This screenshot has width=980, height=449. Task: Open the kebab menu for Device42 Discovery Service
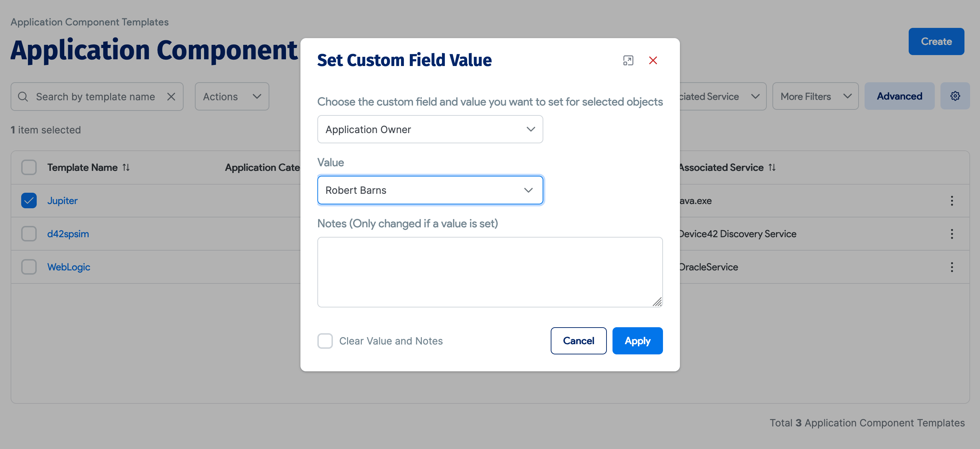pyautogui.click(x=951, y=234)
